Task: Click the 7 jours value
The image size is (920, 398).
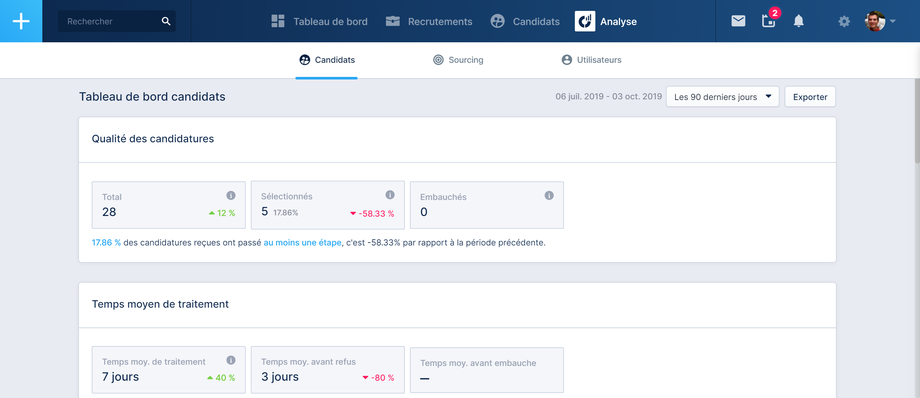Action: pos(120,377)
